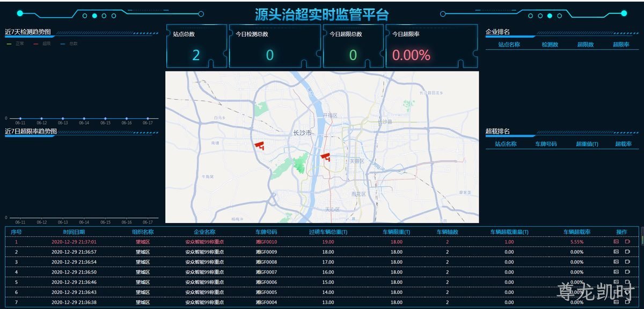Select the 06-14 data point on detection trend chart
The width and height of the screenshot is (644, 309).
click(x=84, y=118)
